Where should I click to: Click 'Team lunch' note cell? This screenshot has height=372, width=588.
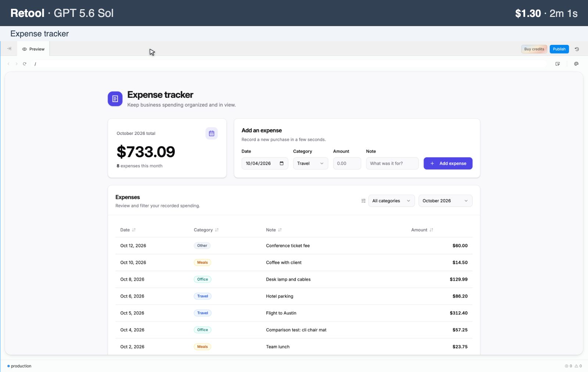click(278, 347)
